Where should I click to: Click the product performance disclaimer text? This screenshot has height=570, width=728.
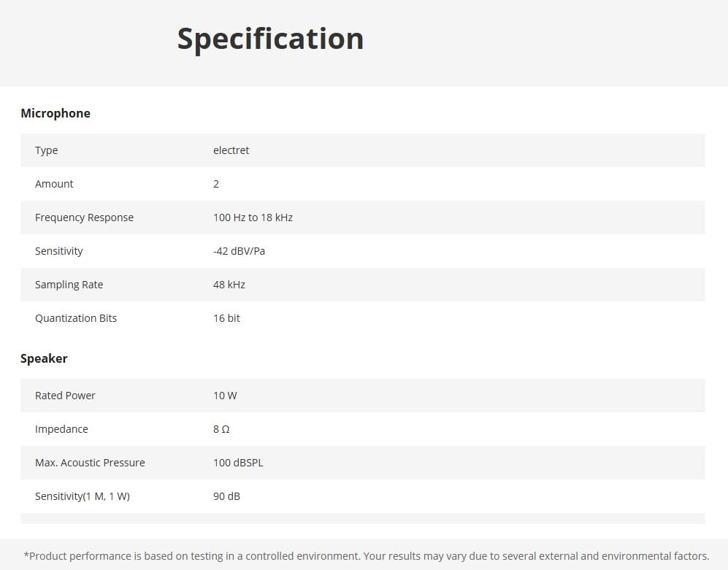[x=367, y=556]
